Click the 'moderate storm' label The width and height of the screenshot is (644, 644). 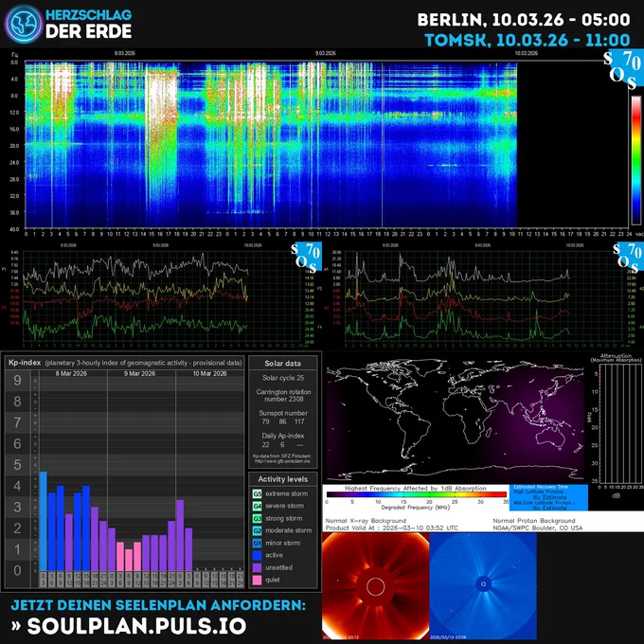[288, 530]
